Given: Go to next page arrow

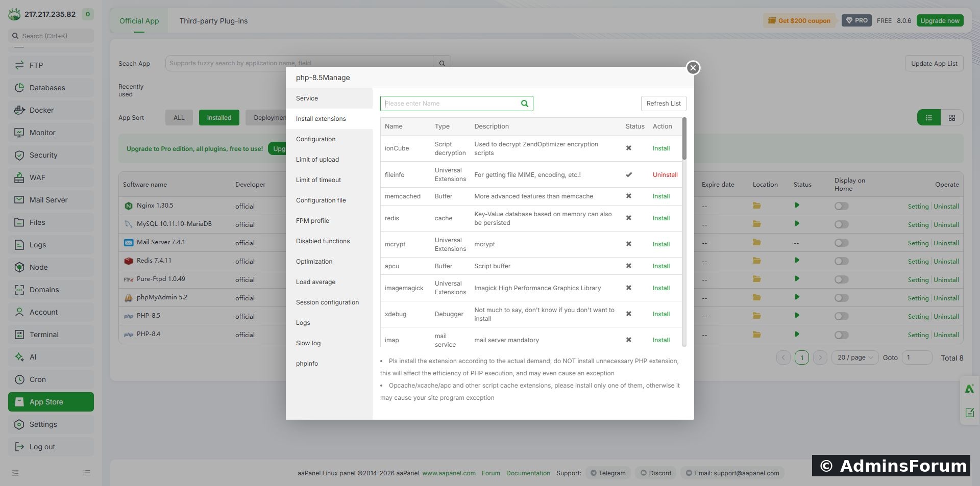Looking at the screenshot, I should pyautogui.click(x=820, y=357).
